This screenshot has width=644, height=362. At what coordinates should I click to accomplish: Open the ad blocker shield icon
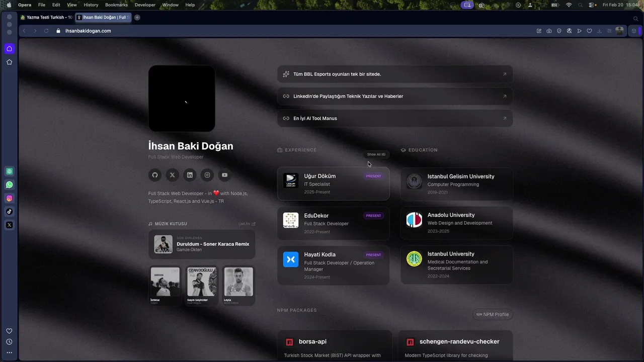click(x=559, y=31)
